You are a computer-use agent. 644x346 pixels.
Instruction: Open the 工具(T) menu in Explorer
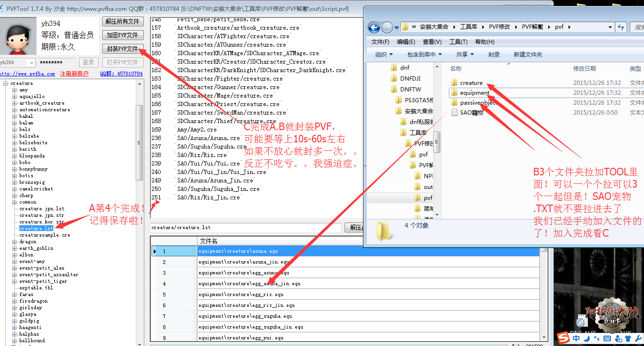(458, 42)
